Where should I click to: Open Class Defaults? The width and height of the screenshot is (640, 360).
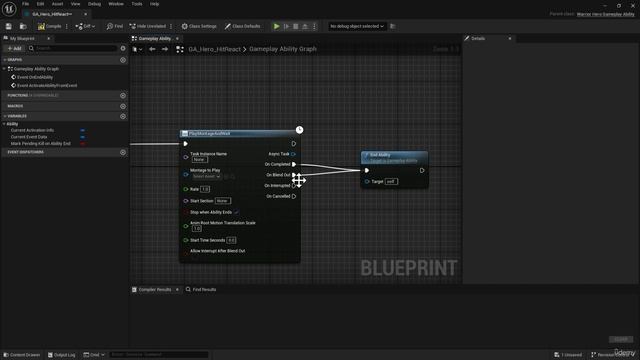click(242, 26)
